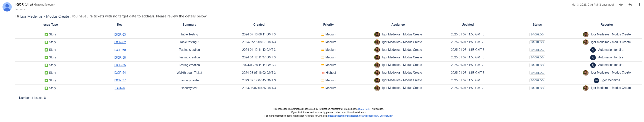Click the Story issue type icon beside IGOR-63
The height and width of the screenshot is (122, 644).
[x=46, y=34]
